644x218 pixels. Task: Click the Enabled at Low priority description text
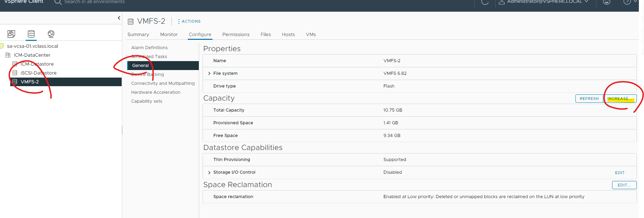click(484, 197)
